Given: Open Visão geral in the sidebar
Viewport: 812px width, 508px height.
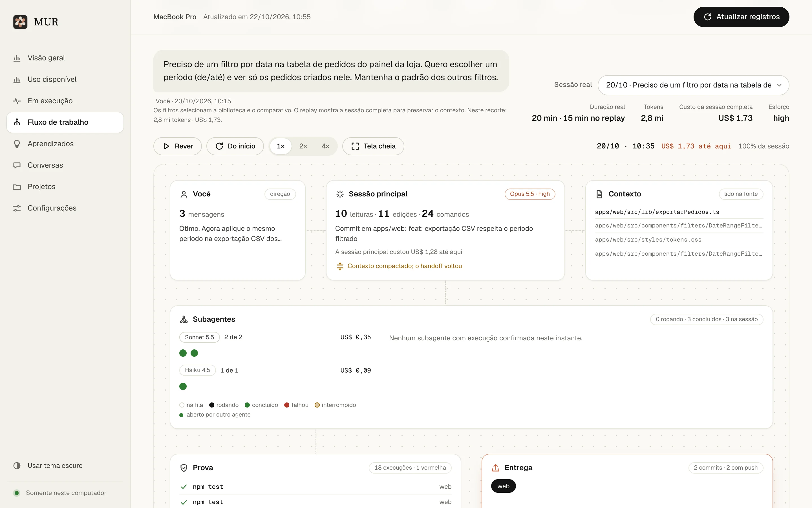Looking at the screenshot, I should coord(65,58).
